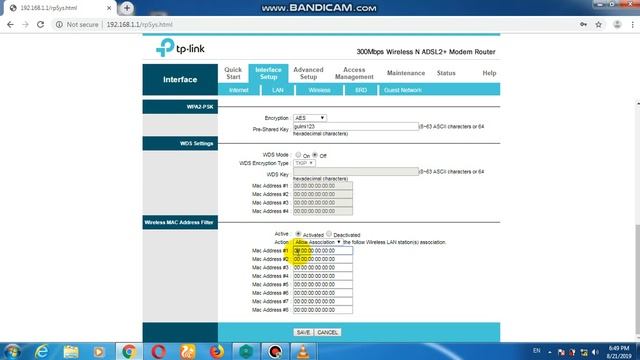Show hidden system tray icons

point(550,352)
